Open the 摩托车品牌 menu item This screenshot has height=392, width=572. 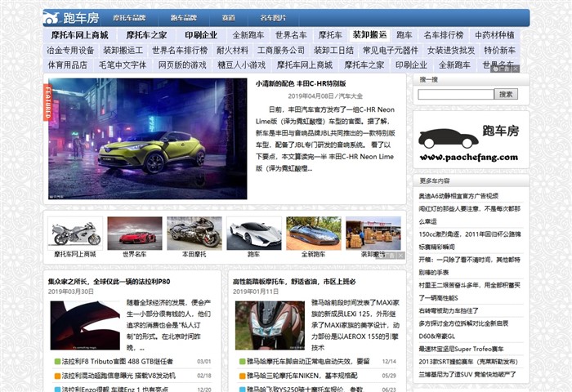[129, 18]
